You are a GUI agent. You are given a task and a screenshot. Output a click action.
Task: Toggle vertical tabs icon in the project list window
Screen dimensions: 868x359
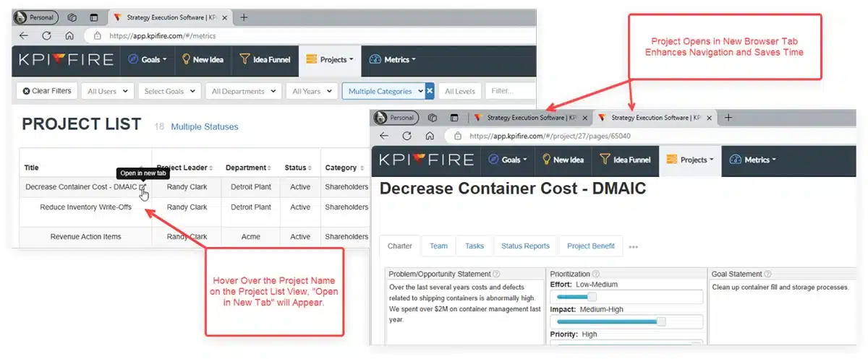94,17
